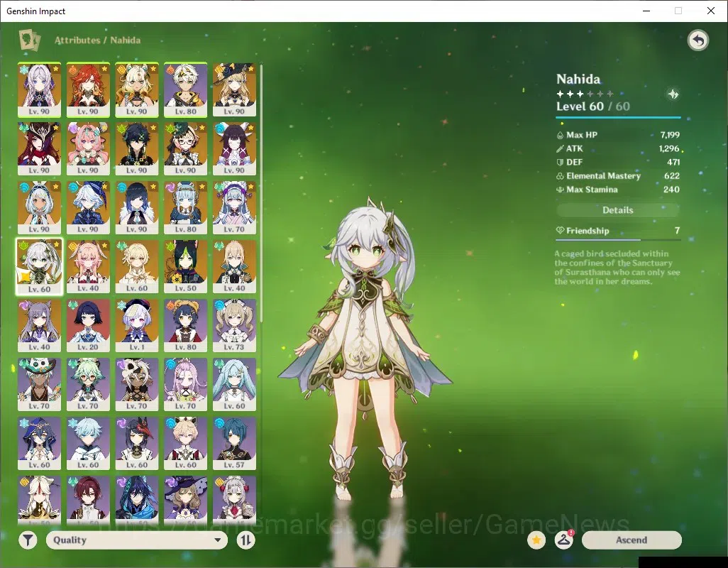Screen dimensions: 728x568
Task: Select Xiangling's Lv. 80 portrait
Action: (186, 326)
